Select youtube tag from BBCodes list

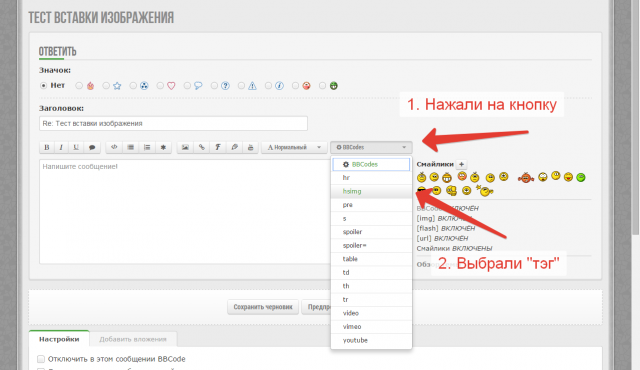tap(371, 340)
